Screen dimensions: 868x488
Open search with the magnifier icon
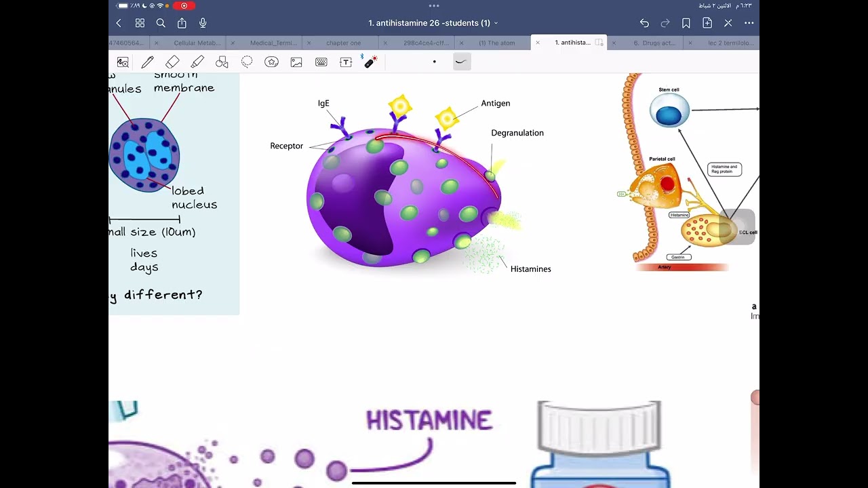click(161, 23)
